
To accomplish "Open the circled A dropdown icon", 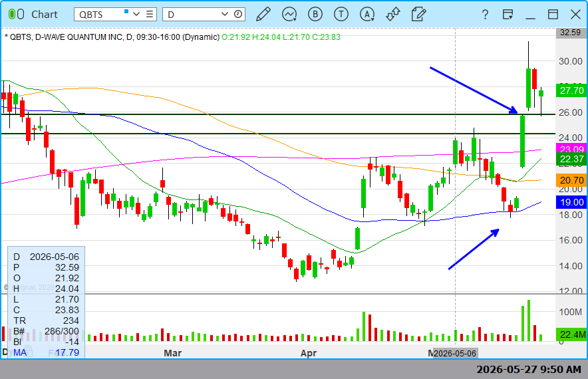I will [367, 14].
